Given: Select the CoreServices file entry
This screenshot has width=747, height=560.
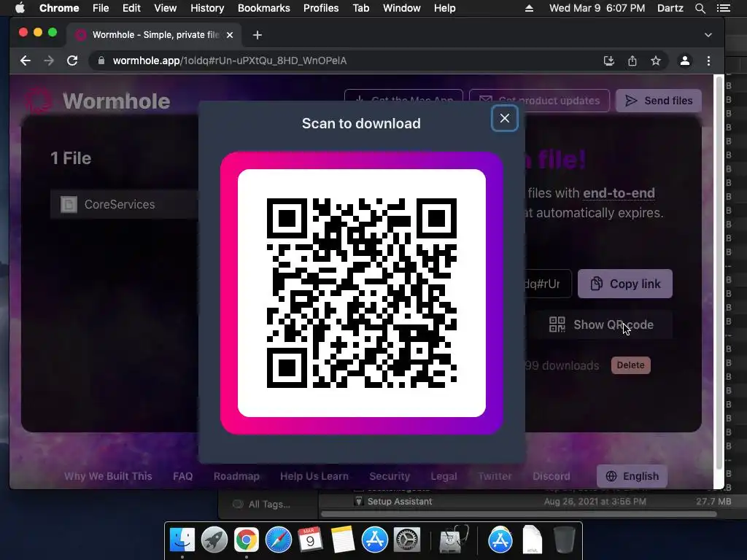Looking at the screenshot, I should point(124,204).
